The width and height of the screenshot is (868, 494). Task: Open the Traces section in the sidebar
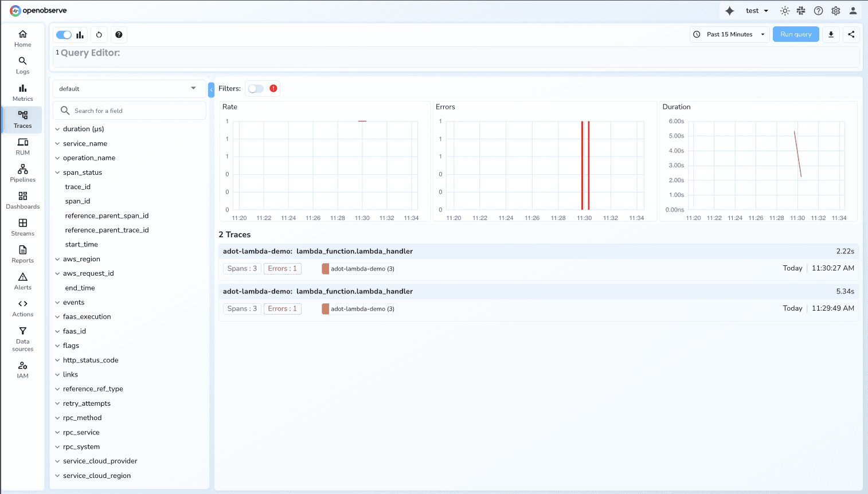pos(22,119)
